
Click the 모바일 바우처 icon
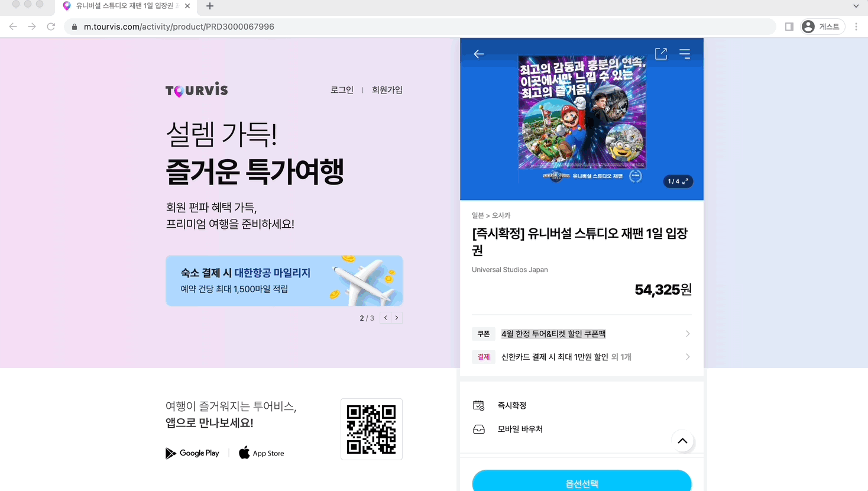tap(479, 429)
